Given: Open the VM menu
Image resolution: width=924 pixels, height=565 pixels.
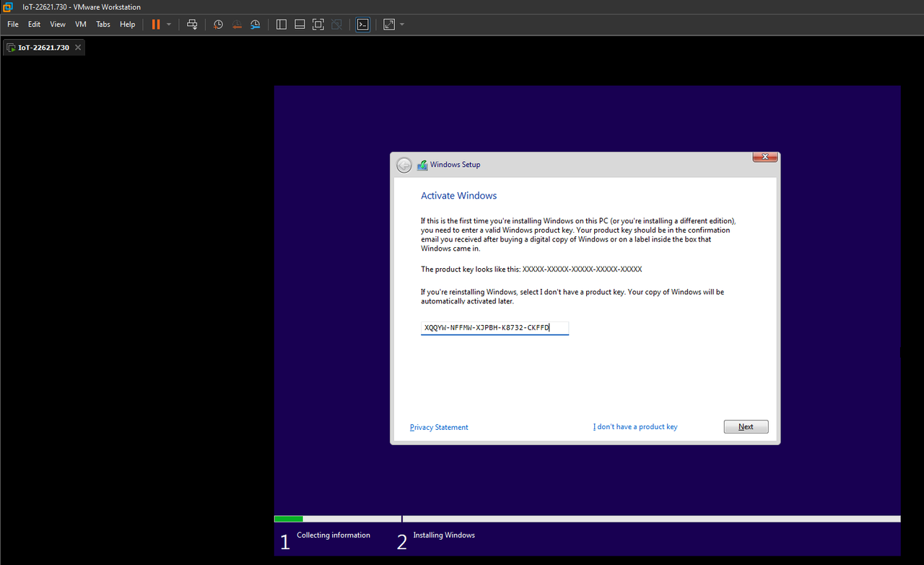Looking at the screenshot, I should (81, 25).
